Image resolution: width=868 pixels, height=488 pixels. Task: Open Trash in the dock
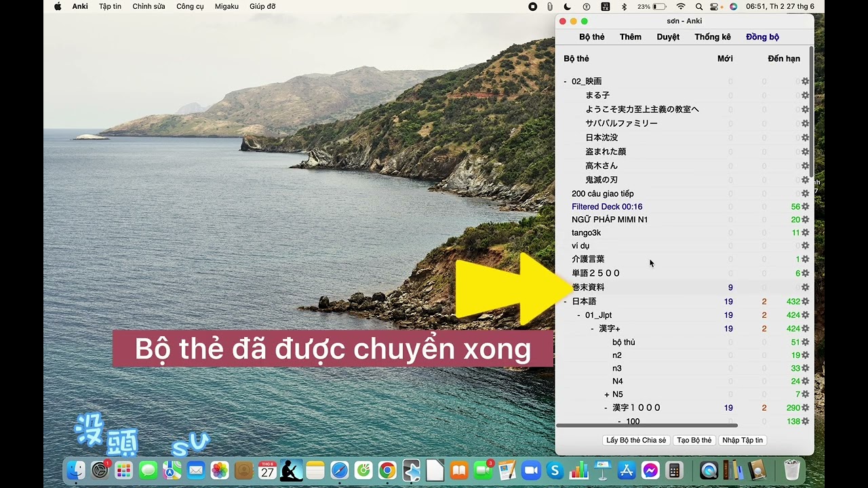791,470
